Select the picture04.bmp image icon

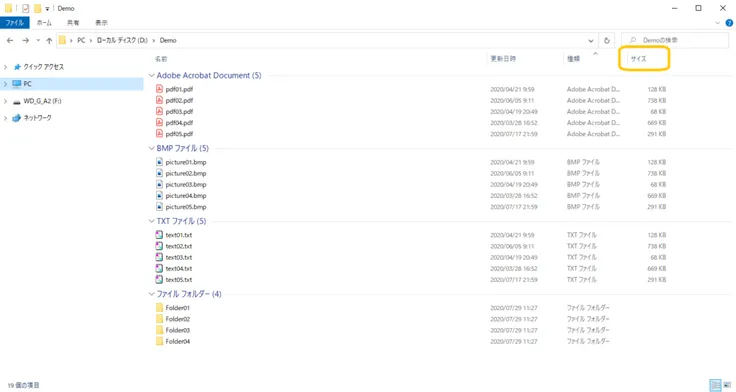pyautogui.click(x=159, y=196)
